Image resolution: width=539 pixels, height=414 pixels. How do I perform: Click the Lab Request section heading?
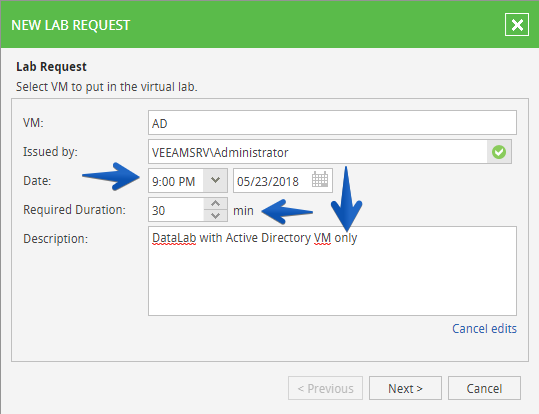click(x=51, y=67)
